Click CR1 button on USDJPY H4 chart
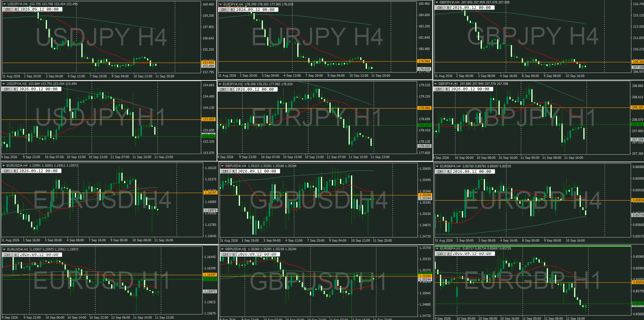 8,10
